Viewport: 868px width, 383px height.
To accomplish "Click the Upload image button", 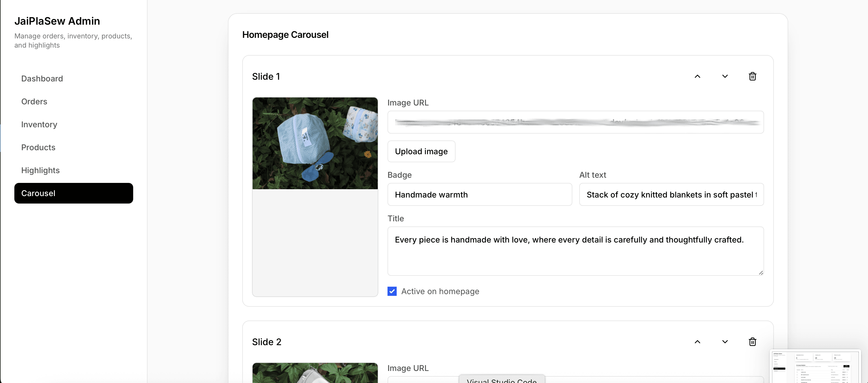I will coord(421,151).
